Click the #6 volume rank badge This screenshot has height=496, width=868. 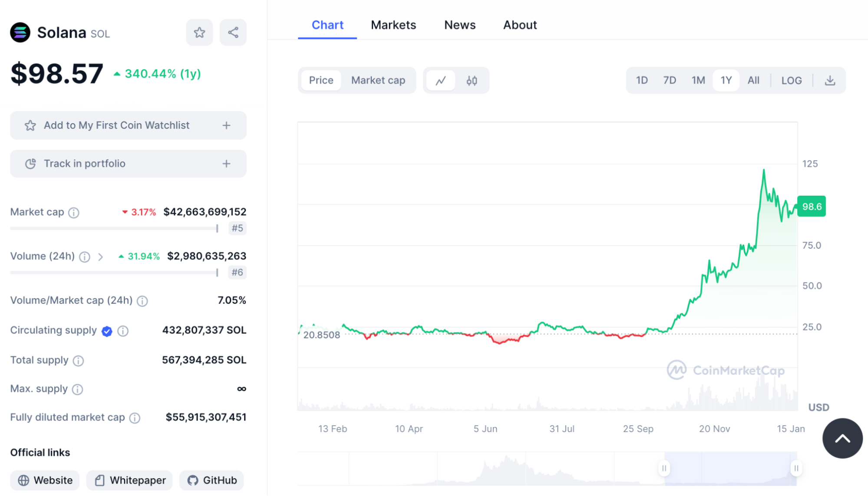click(x=237, y=273)
